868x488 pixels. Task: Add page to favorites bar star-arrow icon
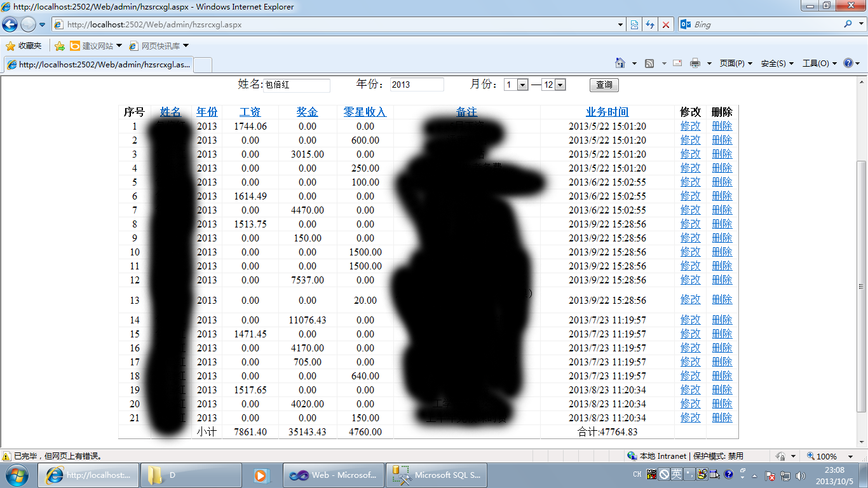tap(60, 46)
